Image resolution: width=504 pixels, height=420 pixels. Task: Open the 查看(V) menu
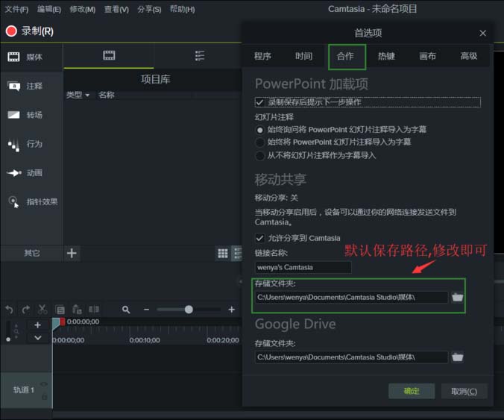tap(116, 10)
